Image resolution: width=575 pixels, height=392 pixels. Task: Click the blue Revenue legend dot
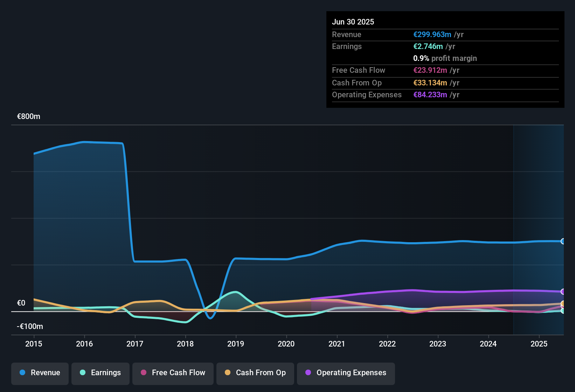(x=22, y=373)
